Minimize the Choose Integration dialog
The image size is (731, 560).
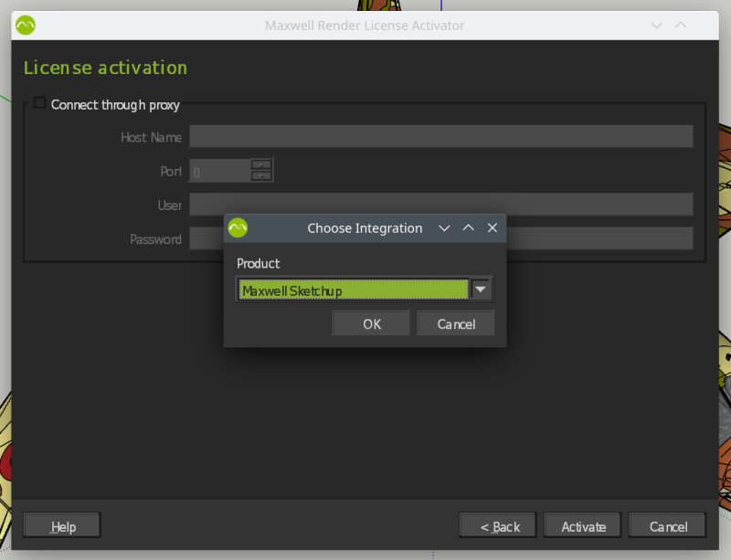pyautogui.click(x=444, y=227)
